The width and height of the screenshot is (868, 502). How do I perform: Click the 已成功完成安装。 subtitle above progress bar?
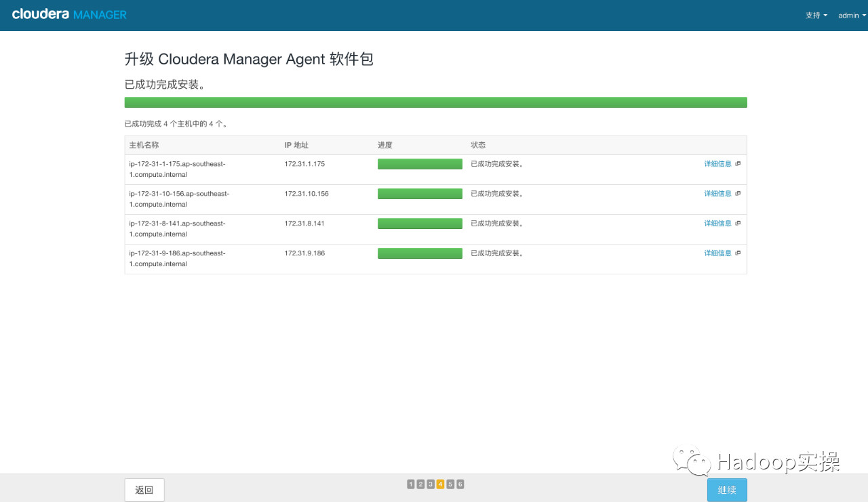(x=165, y=85)
